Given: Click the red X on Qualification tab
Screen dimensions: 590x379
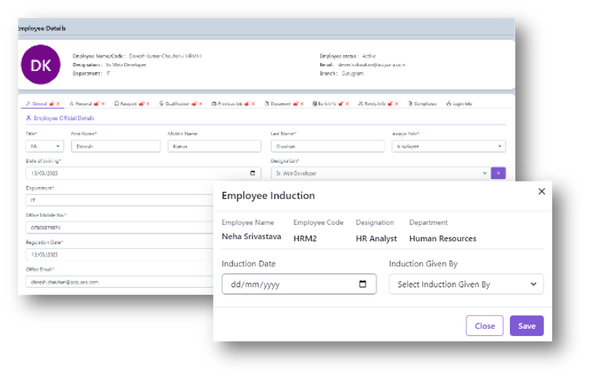Looking at the screenshot, I should coord(201,104).
